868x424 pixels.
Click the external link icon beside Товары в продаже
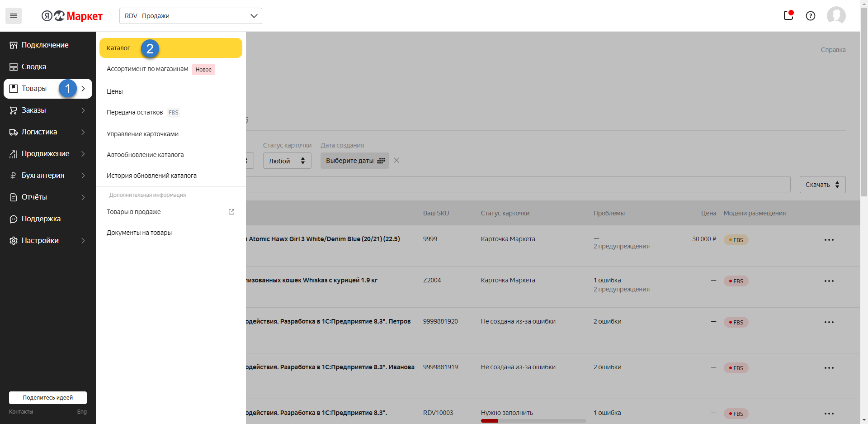231,212
